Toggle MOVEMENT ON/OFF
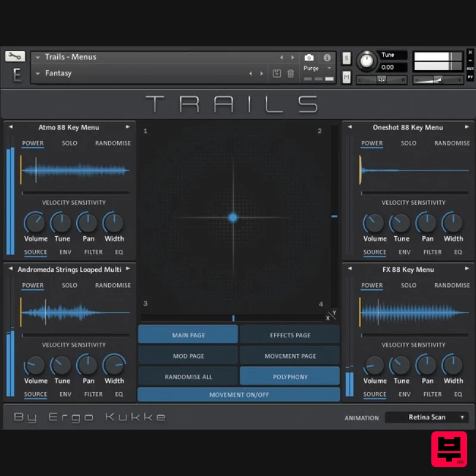The image size is (476, 476). click(238, 394)
